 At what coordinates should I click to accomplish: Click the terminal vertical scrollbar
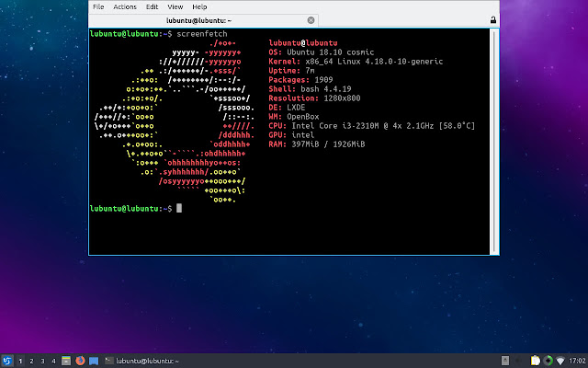(x=494, y=142)
